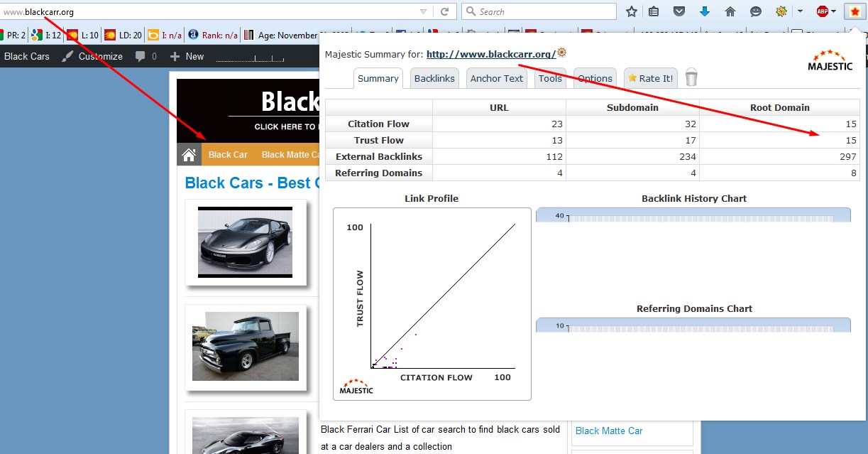
Task: Click the Subdomain Citation Flow value 32
Action: click(690, 124)
